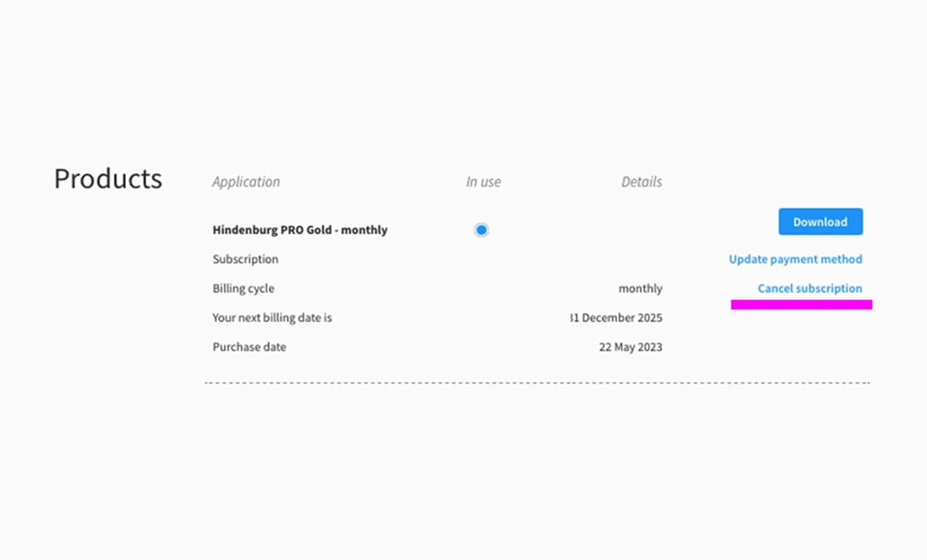
Task: Click the pink highlight under Cancel subscription
Action: (801, 305)
